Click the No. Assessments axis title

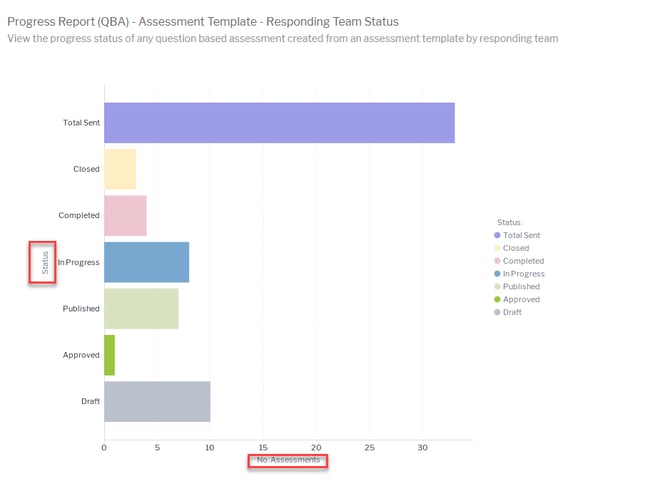coord(288,460)
